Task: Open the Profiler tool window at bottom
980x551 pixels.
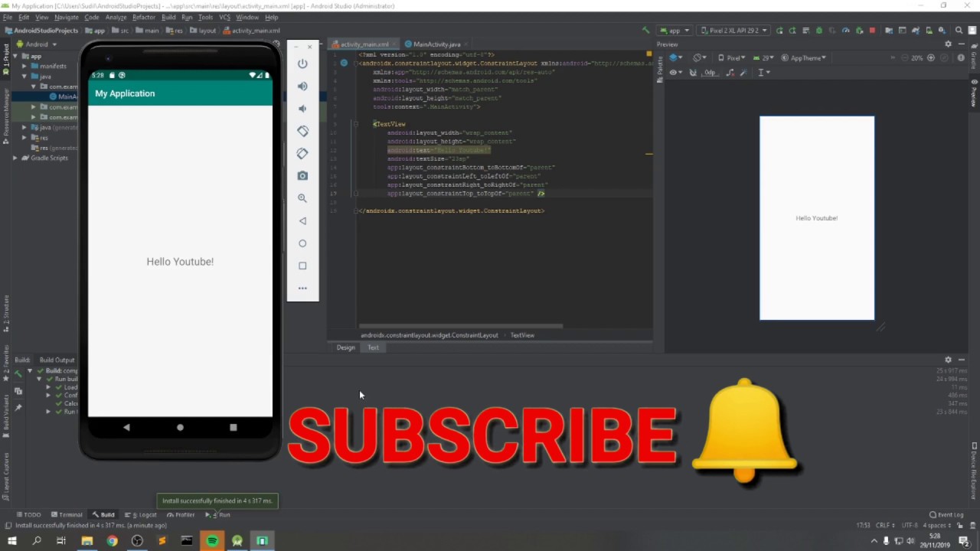Action: [181, 514]
